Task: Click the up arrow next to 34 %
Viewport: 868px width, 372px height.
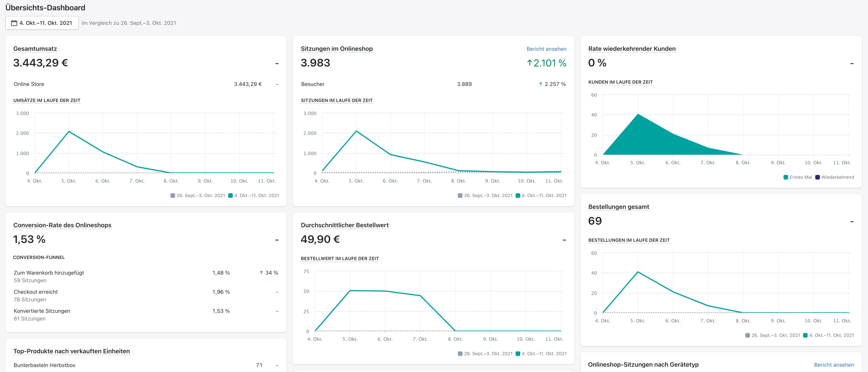Action: [x=261, y=273]
